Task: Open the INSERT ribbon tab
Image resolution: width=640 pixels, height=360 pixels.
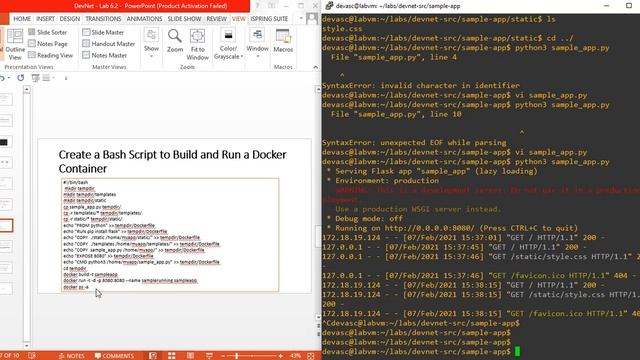Action: tap(45, 19)
